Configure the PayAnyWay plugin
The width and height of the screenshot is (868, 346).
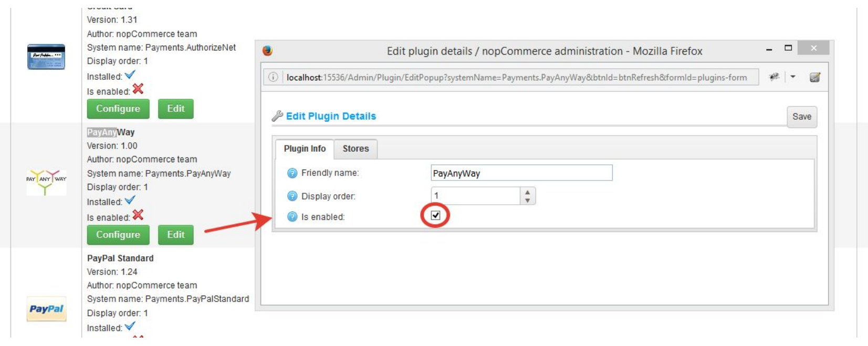tap(118, 235)
